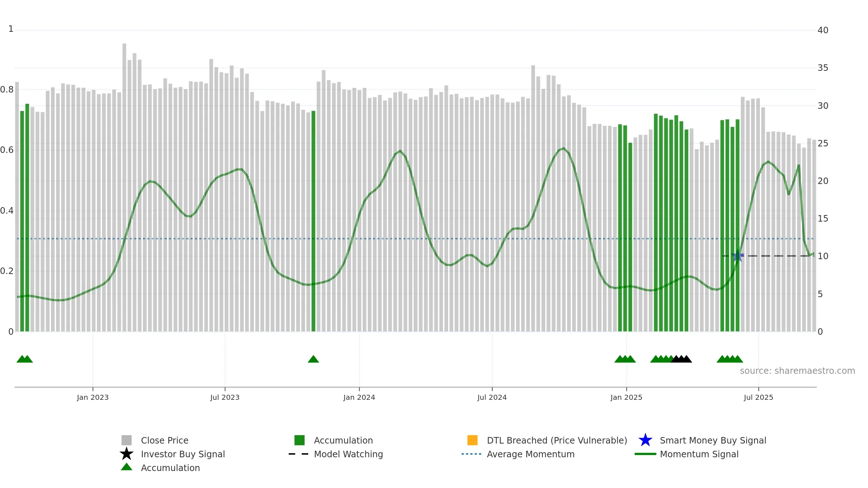Click the Jan 2024 axis label
The image size is (868, 488).
click(x=359, y=398)
